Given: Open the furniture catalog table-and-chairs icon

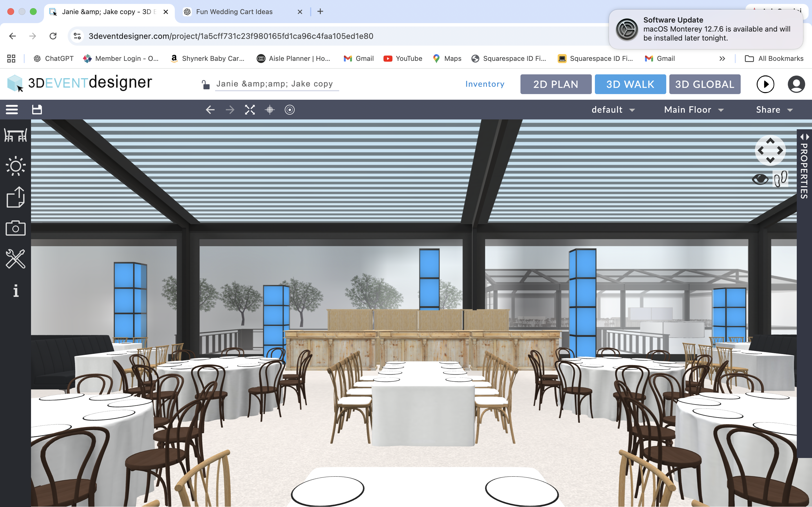Looking at the screenshot, I should click(16, 135).
